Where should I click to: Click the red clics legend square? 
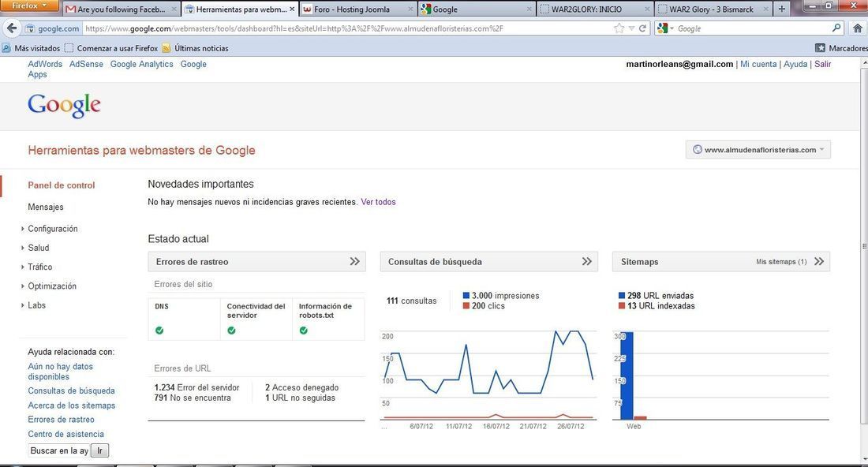click(466, 305)
